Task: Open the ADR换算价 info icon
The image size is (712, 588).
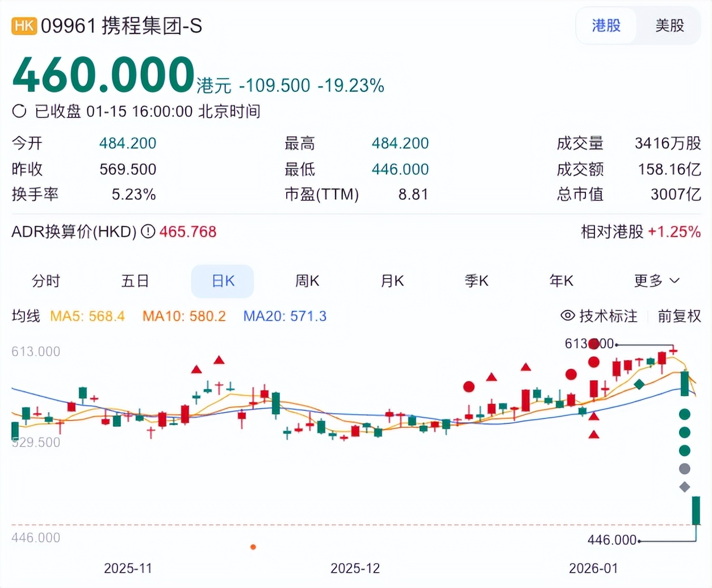Action: tap(148, 232)
